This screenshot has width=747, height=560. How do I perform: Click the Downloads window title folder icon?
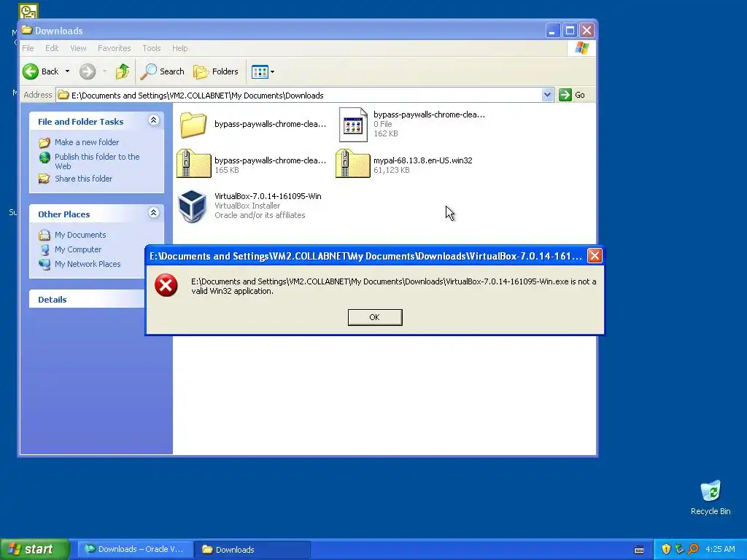[x=27, y=31]
